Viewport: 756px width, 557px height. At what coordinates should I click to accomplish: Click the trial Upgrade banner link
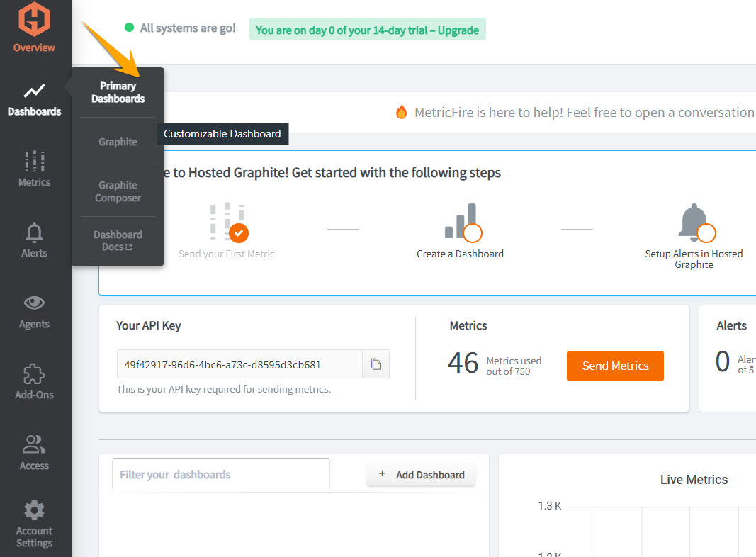368,30
